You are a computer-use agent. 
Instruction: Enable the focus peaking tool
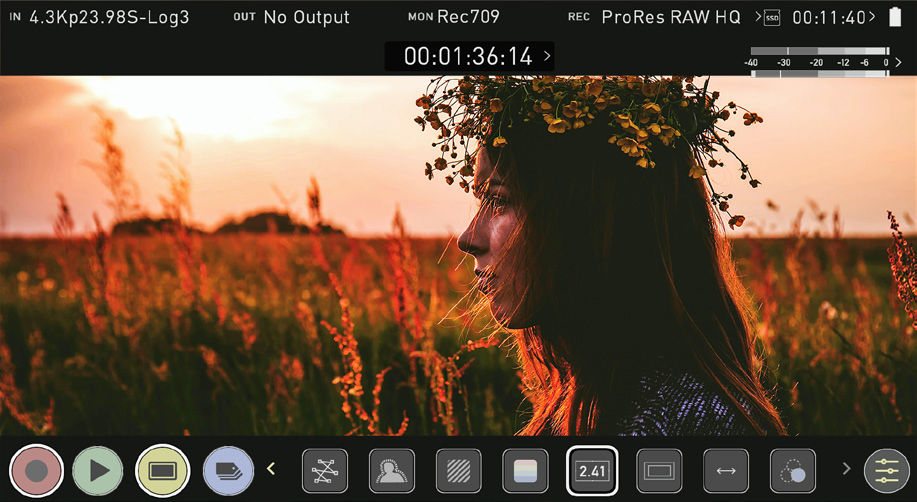tap(392, 469)
